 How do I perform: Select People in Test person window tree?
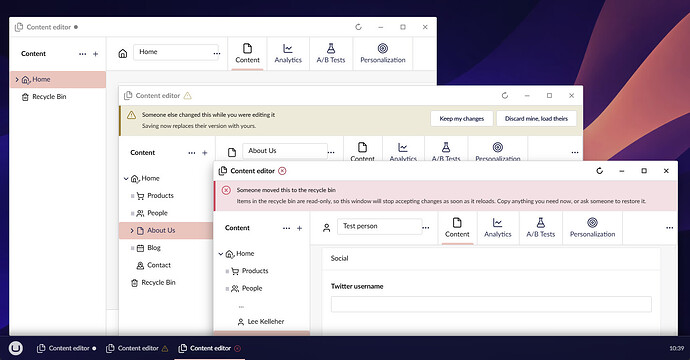pos(252,289)
